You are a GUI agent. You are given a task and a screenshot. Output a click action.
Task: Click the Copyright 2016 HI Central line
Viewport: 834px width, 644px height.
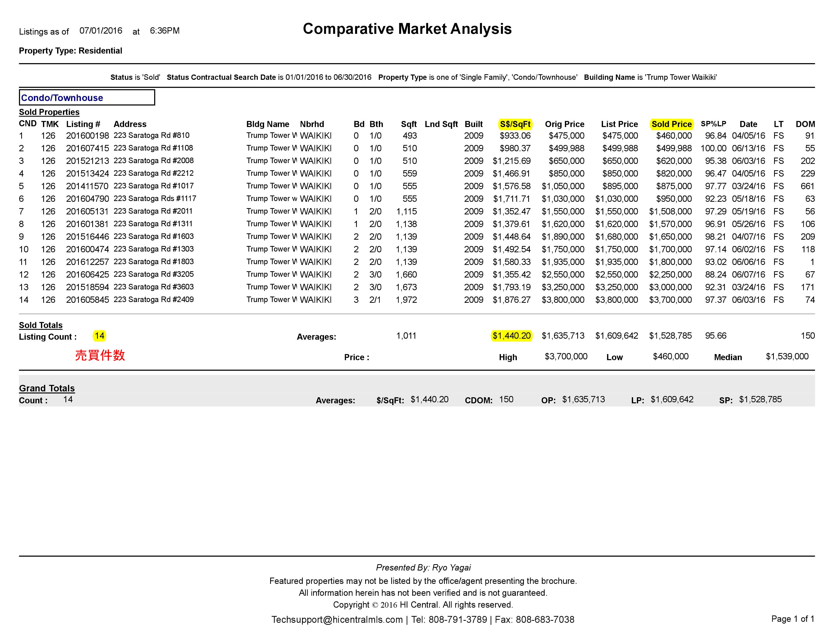click(x=423, y=605)
